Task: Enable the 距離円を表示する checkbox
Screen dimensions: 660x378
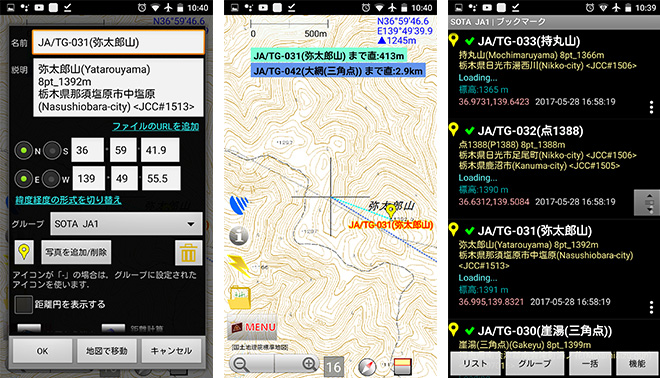Action: pos(23,304)
